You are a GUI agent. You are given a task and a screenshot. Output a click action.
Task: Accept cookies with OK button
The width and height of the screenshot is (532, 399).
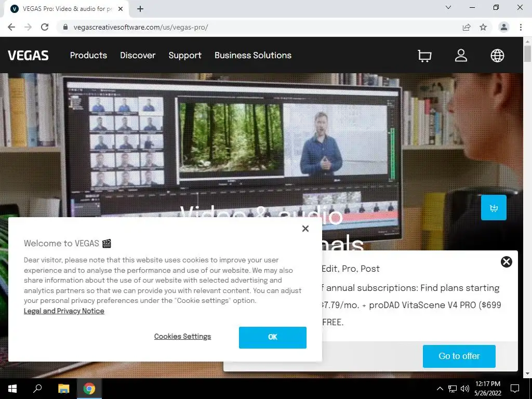(272, 338)
